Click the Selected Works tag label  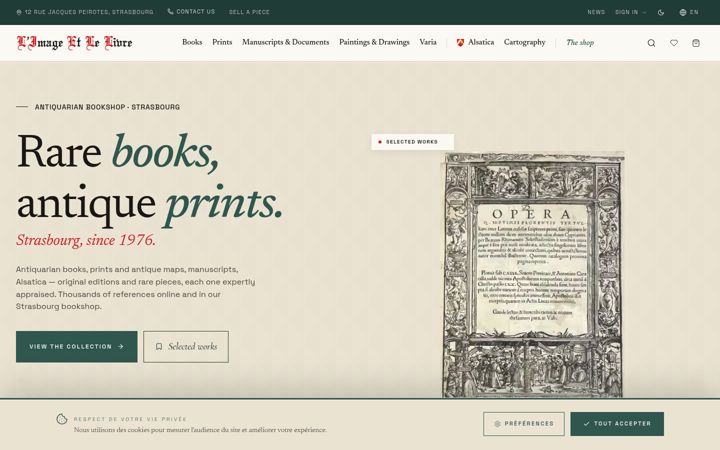(x=412, y=142)
